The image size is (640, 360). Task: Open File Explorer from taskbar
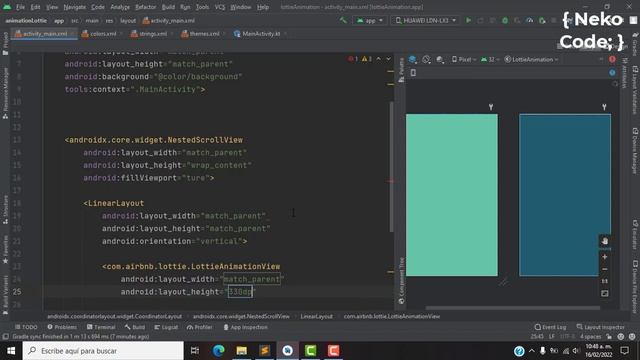242,351
